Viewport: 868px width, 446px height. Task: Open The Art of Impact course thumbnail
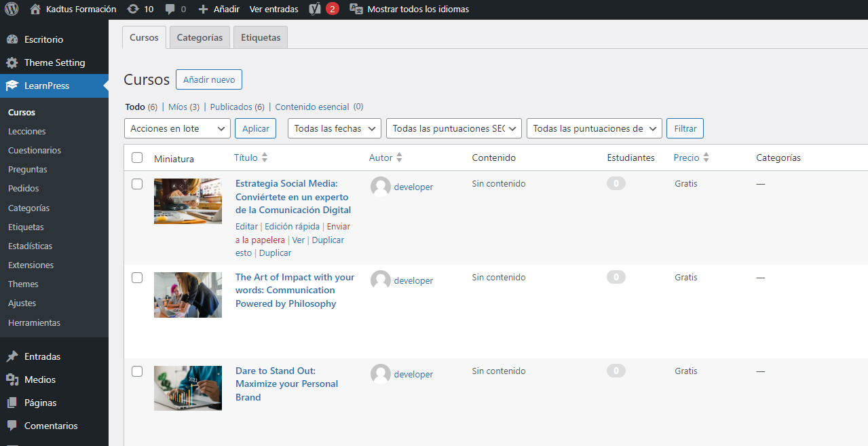(188, 295)
